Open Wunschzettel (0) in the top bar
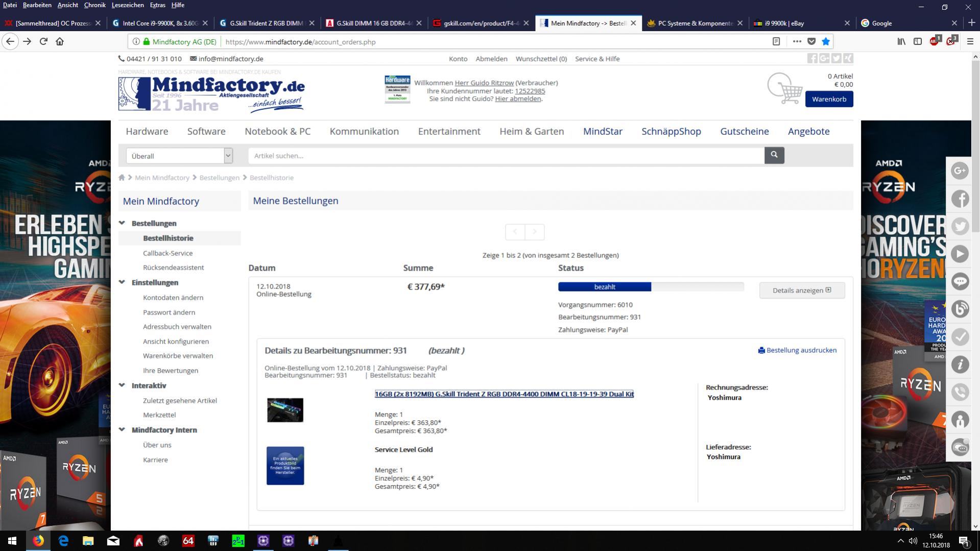Viewport: 980px width, 551px height. coord(541,59)
